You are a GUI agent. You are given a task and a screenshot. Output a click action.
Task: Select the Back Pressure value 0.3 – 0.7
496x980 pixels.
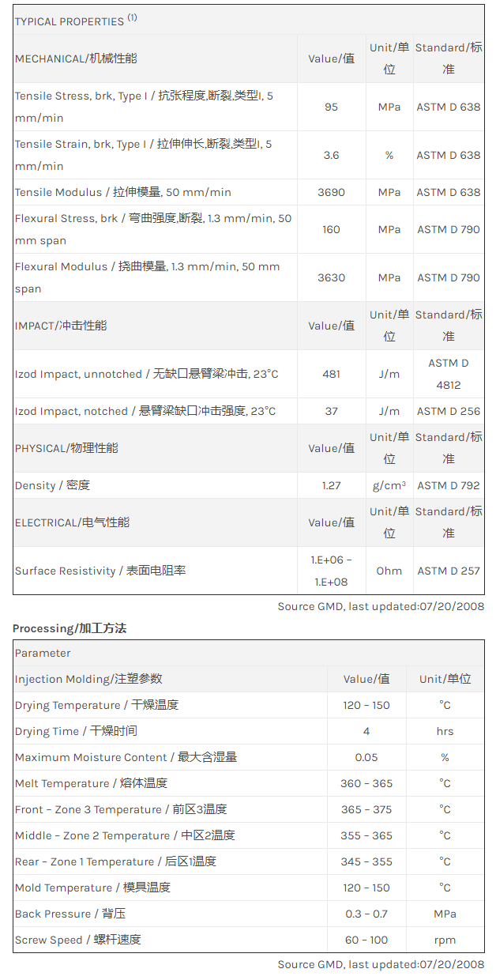coord(366,914)
